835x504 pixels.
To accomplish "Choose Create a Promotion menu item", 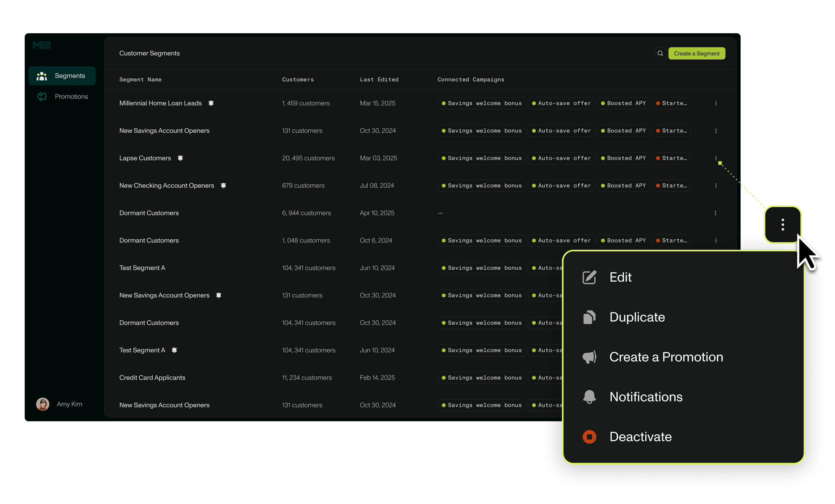I will [x=666, y=357].
